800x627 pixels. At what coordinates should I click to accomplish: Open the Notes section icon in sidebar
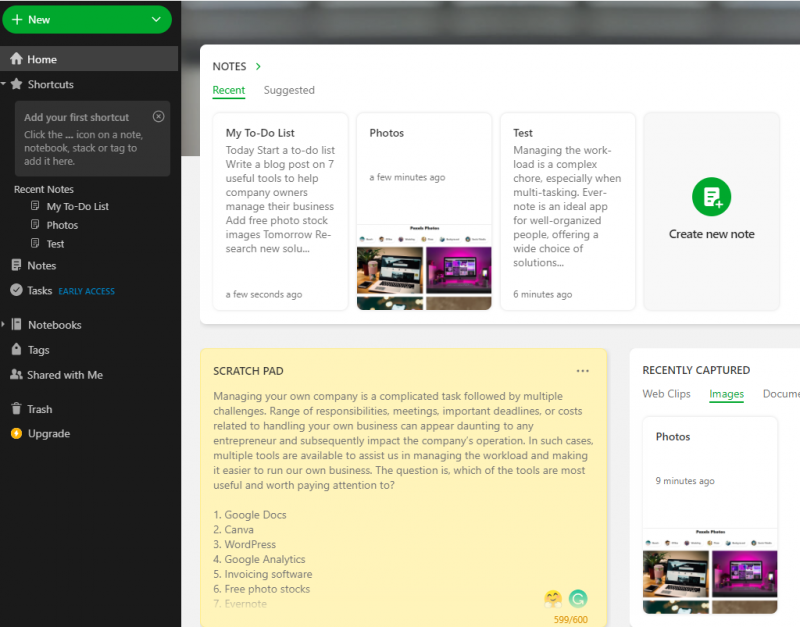coord(16,265)
